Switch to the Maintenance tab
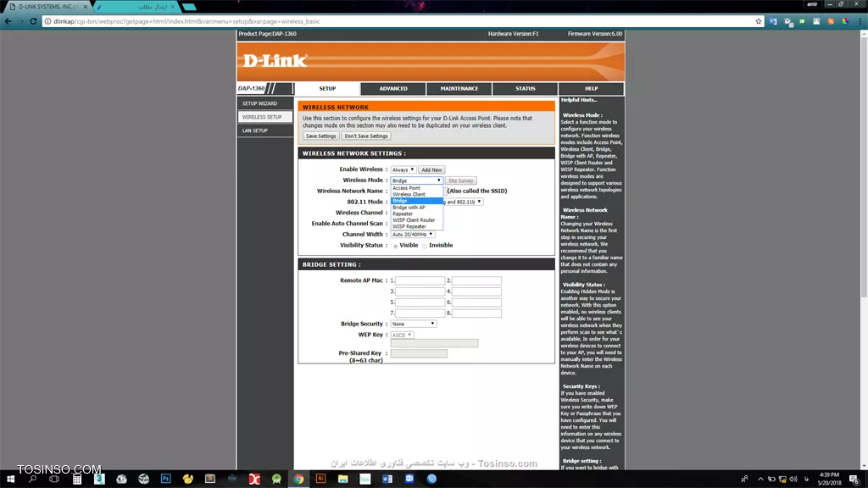This screenshot has width=868, height=488. pyautogui.click(x=459, y=88)
